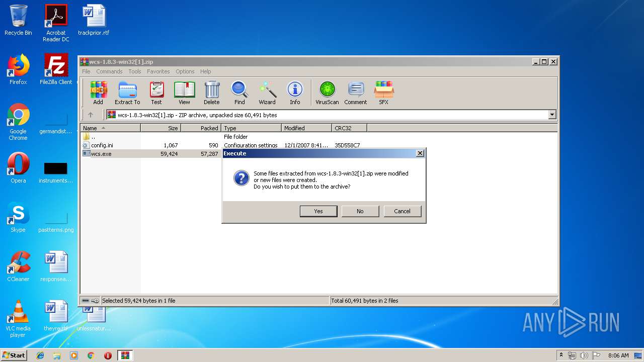Click Cancel in the Execute dialog
This screenshot has width=644, height=362.
coord(402,211)
